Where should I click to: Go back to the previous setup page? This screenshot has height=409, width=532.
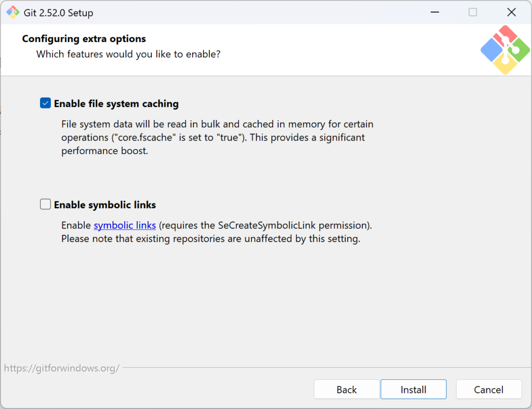click(347, 389)
